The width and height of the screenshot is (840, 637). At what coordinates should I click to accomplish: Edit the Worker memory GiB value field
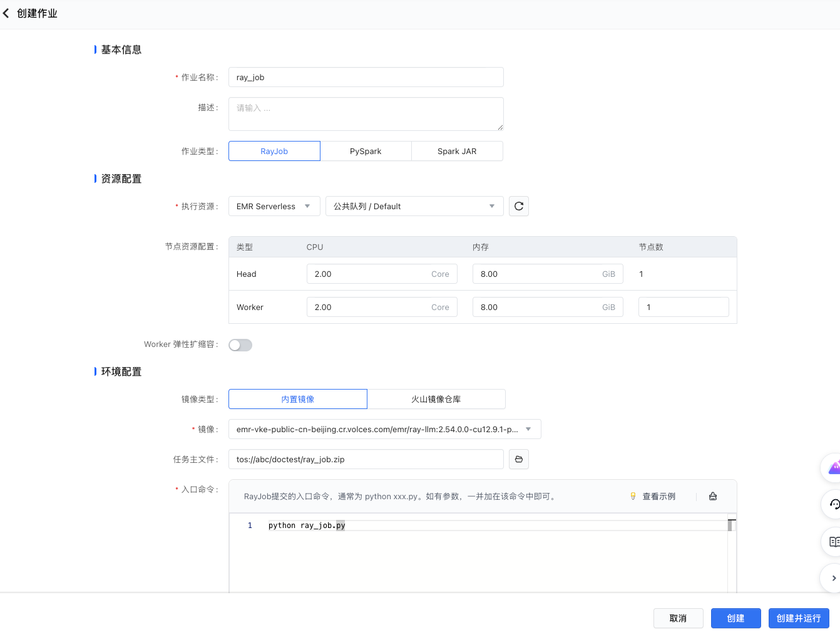(x=548, y=307)
